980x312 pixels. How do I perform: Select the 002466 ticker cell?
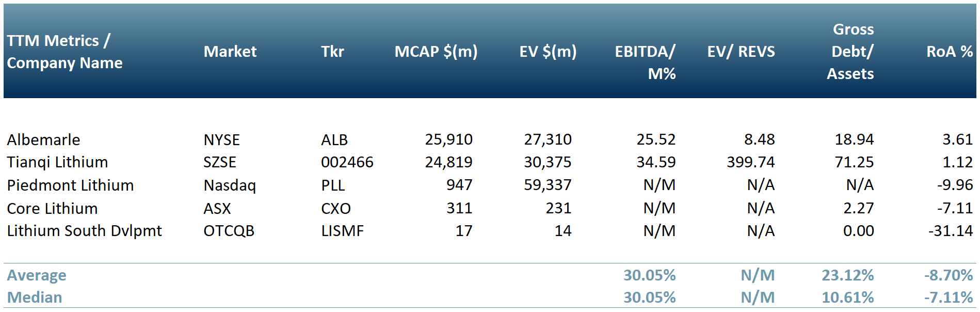tap(347, 162)
